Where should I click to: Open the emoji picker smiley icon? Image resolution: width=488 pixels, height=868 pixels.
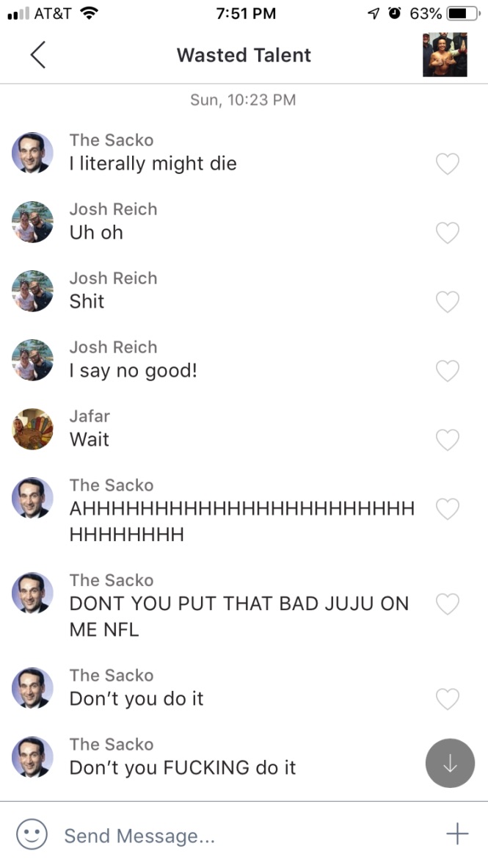click(32, 834)
